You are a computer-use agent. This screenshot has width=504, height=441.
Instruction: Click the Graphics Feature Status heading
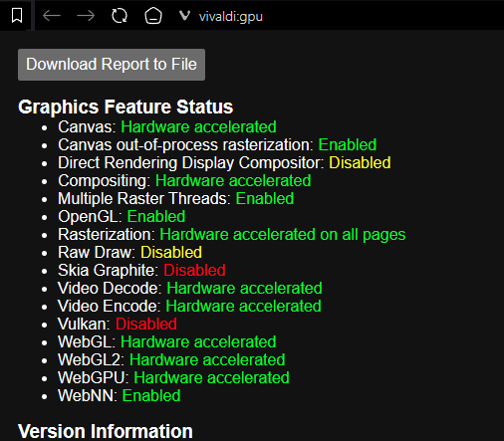(126, 107)
